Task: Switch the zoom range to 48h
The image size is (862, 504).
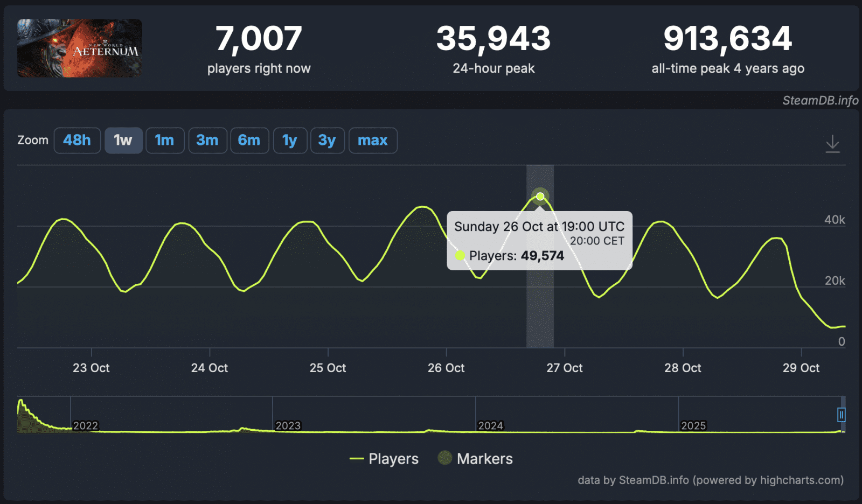Action: coord(77,140)
